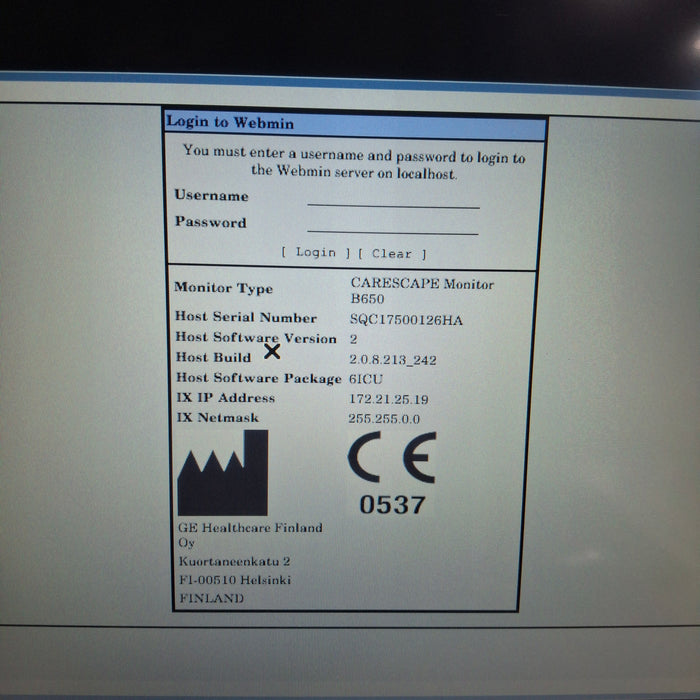Hit the Clear button
This screenshot has width=700, height=700.
click(x=392, y=254)
